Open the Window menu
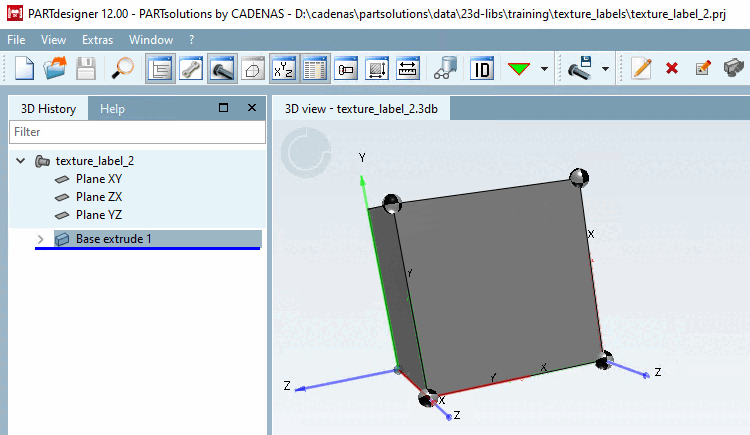The height and width of the screenshot is (435, 750). 151,40
